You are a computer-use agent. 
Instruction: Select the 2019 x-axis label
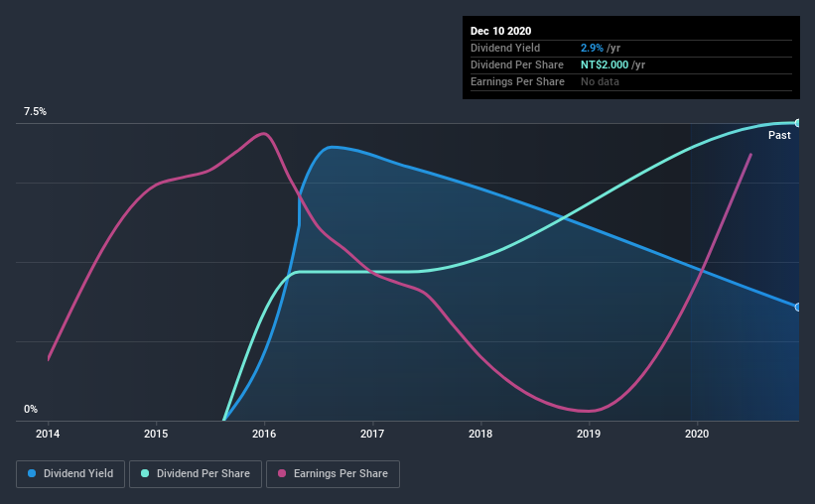click(589, 434)
